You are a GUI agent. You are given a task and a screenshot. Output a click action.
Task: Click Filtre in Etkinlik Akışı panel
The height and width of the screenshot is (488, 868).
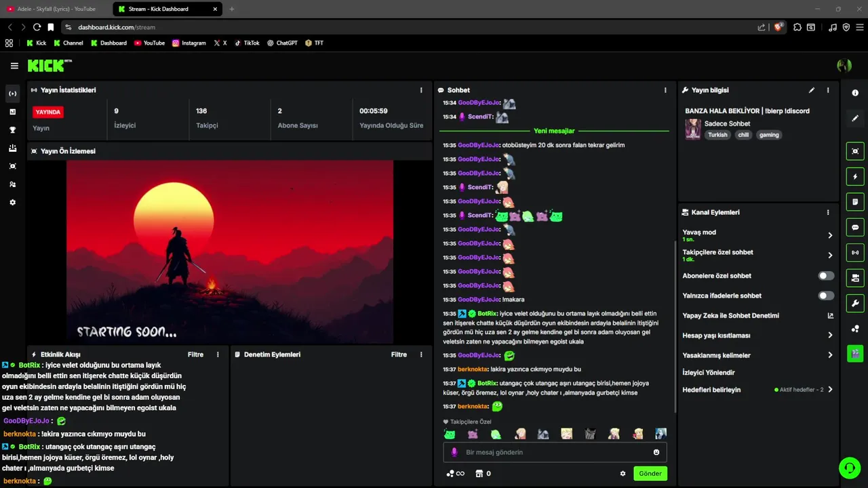(195, 354)
